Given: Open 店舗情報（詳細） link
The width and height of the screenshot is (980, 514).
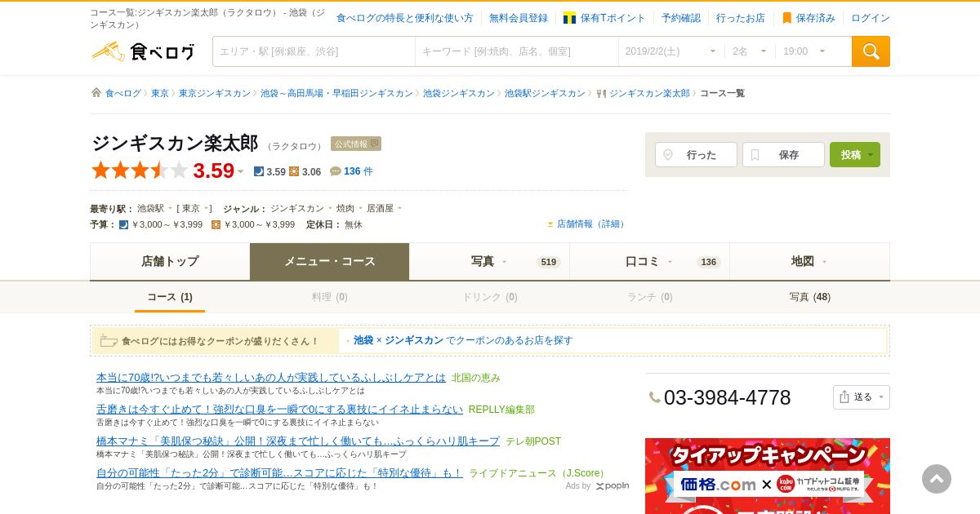Looking at the screenshot, I should [x=591, y=224].
